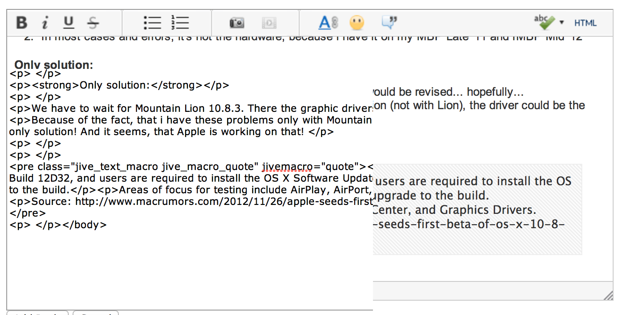644x315 pixels.
Task: Insert a numbered list
Action: pos(180,22)
